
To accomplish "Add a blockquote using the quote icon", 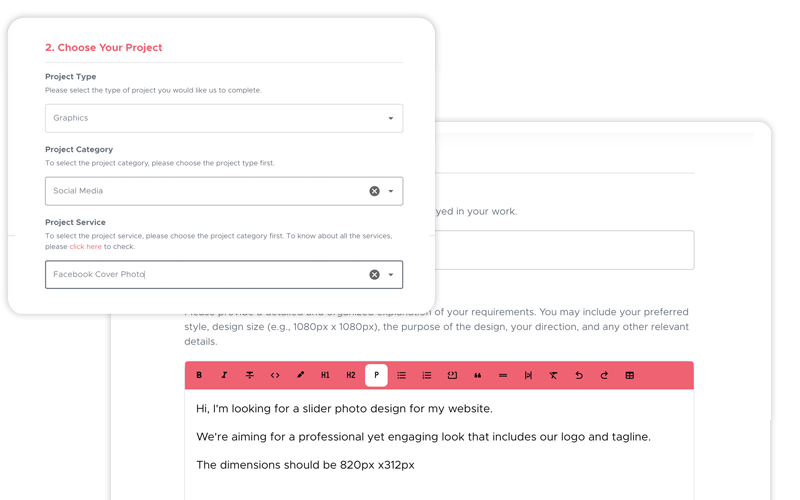I will point(478,375).
